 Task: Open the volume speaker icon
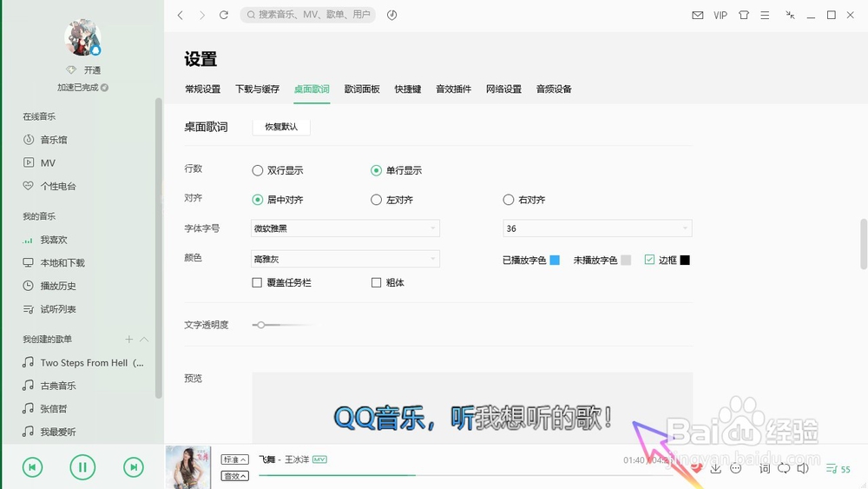coord(803,468)
